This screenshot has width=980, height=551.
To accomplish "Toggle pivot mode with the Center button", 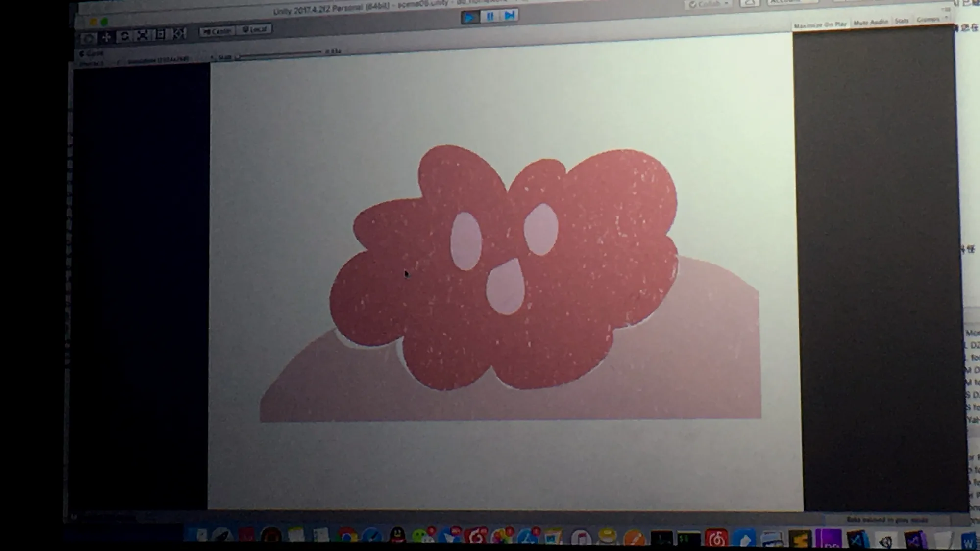I will coord(218,31).
